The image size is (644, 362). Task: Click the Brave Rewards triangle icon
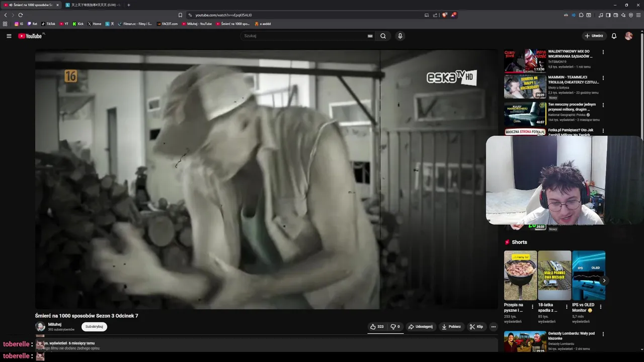[453, 15]
